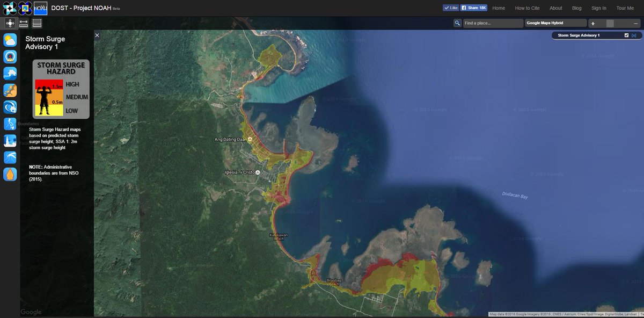The width and height of the screenshot is (644, 318).
Task: Open the Doppler radar sensor sidebar icon
Action: [x=10, y=57]
